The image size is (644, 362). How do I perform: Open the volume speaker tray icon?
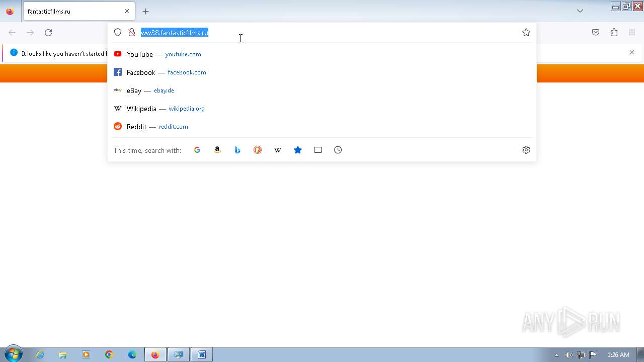pos(569,355)
